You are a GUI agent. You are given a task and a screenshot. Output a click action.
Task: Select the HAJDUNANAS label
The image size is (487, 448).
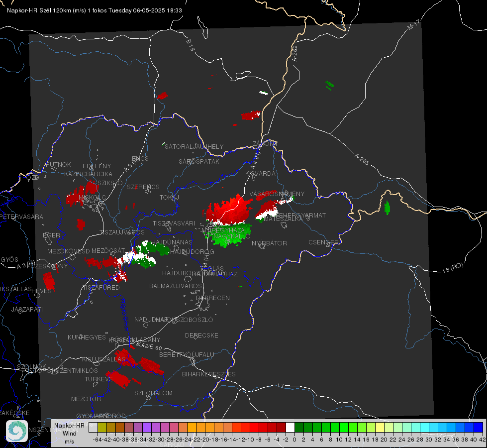[171, 242]
